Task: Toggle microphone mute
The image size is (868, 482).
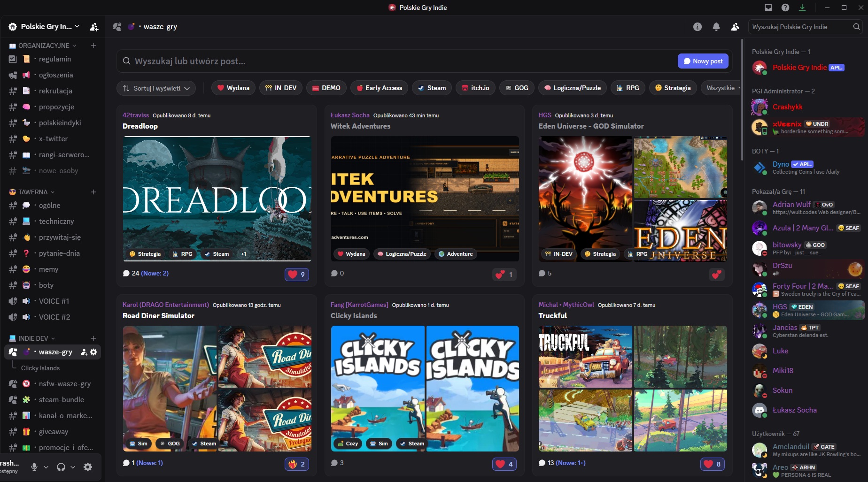Action: 34,467
